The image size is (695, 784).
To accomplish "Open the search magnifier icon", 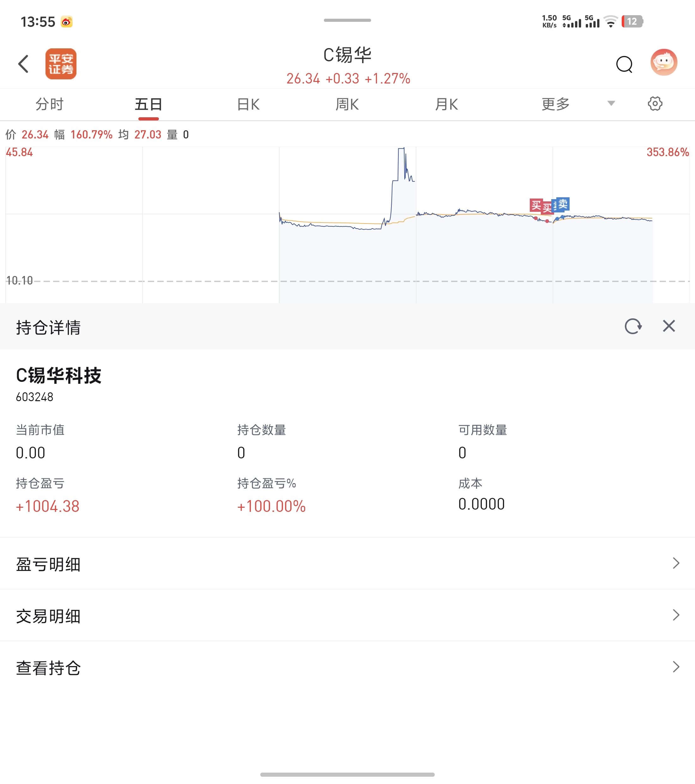I will coord(624,64).
